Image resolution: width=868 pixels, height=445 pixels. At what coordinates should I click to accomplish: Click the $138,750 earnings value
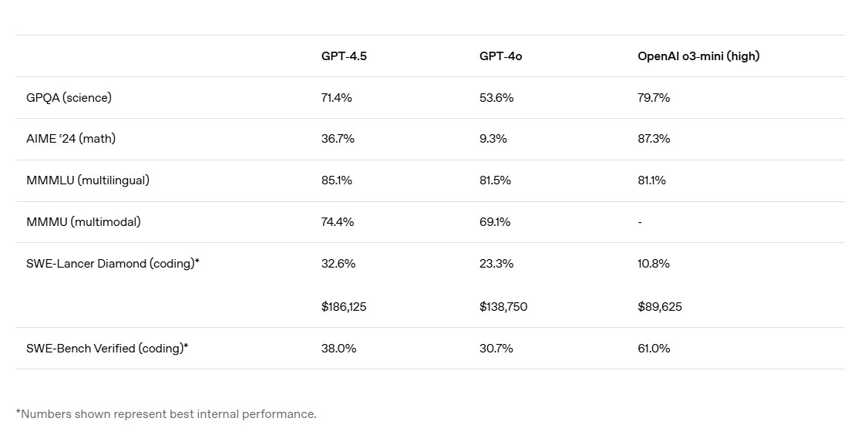point(503,307)
